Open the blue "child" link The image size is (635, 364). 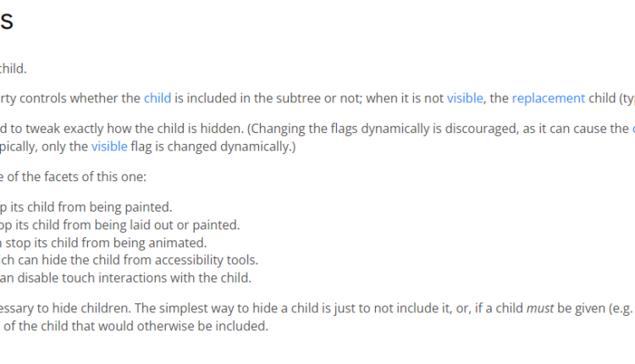click(x=157, y=97)
